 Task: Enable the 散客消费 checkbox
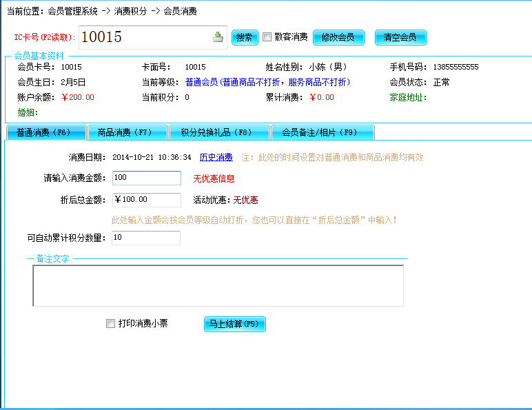click(x=267, y=37)
